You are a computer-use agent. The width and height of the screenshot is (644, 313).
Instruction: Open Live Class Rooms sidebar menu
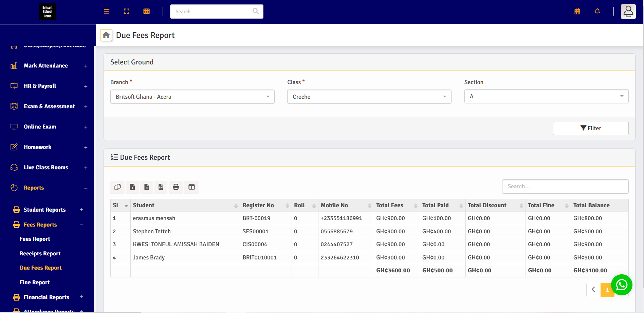(46, 168)
